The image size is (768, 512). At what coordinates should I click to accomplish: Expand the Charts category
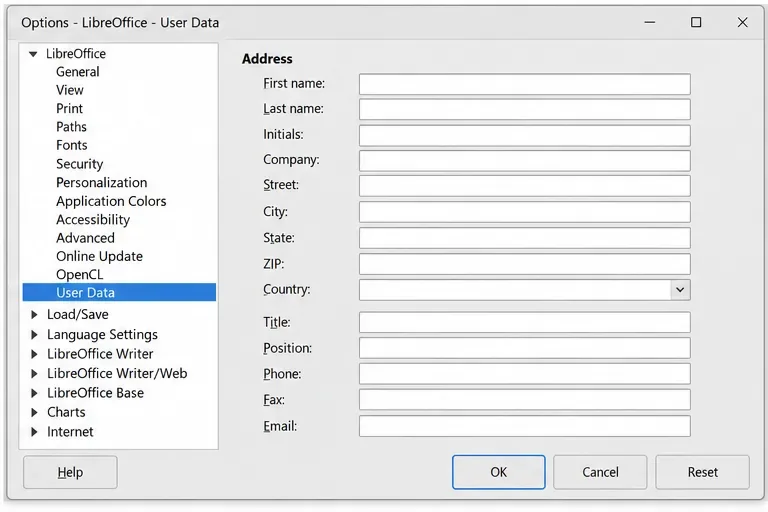(34, 412)
